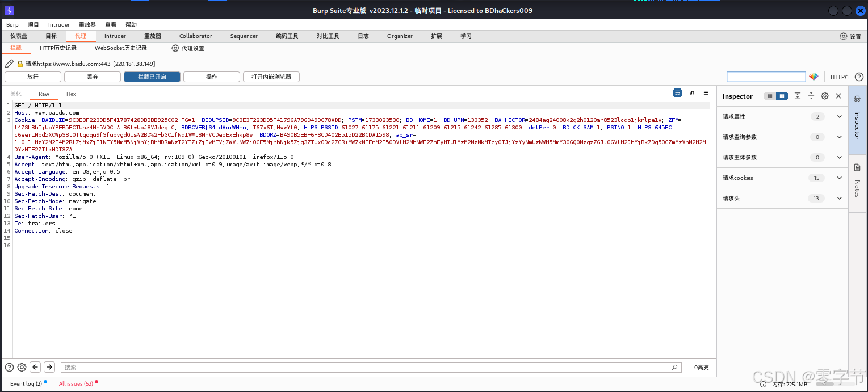
Task: Close the Inspector panel
Action: [838, 96]
